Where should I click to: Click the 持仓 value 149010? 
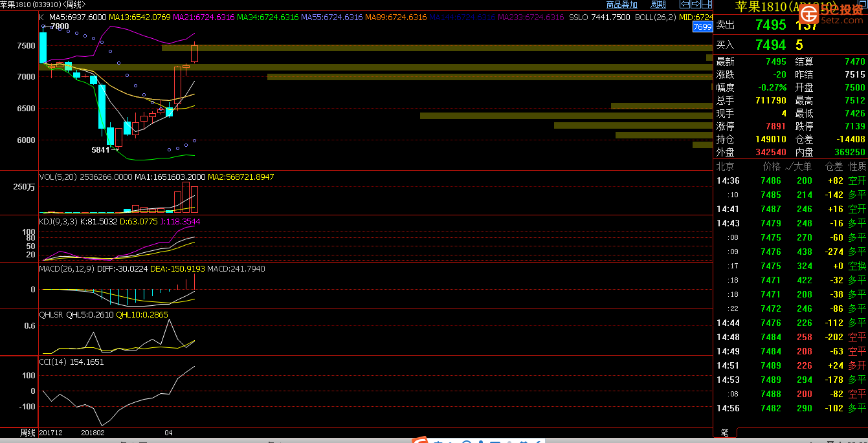click(771, 139)
